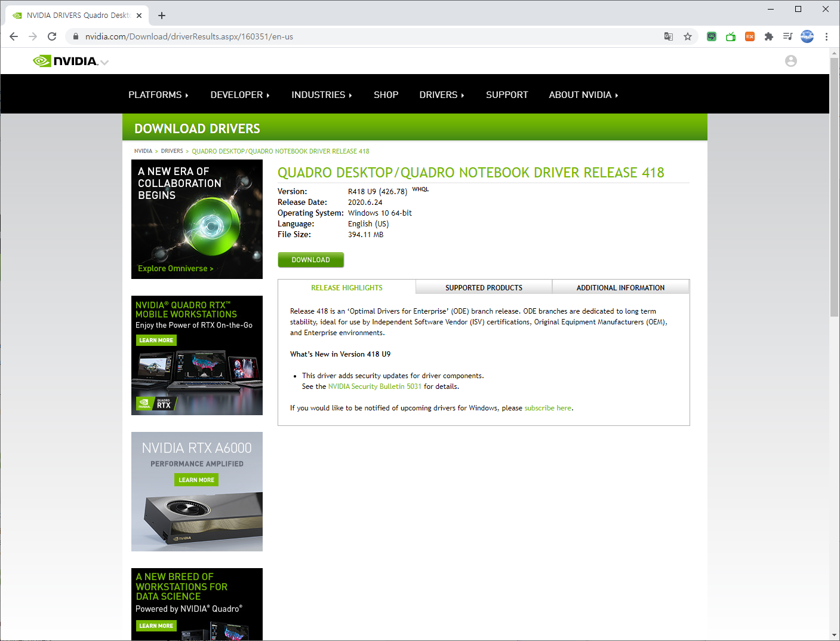Click the orange extension icon
Viewport: 840px width, 641px height.
[750, 36]
